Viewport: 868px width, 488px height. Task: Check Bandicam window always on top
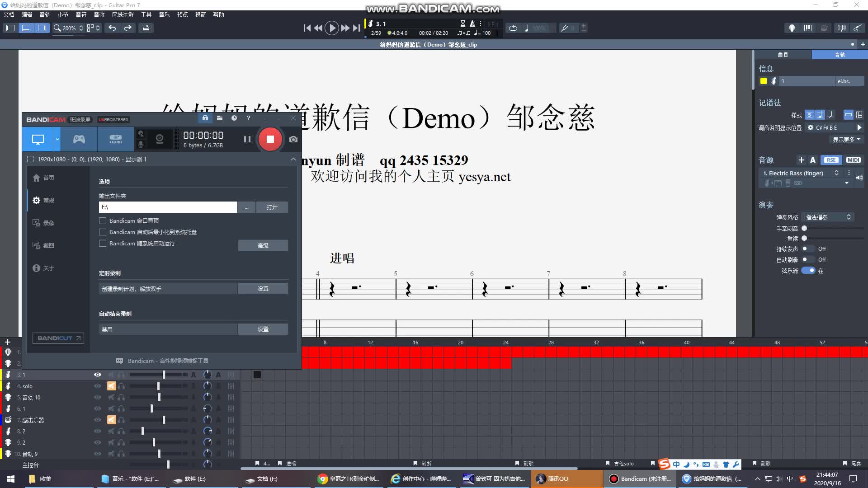103,221
